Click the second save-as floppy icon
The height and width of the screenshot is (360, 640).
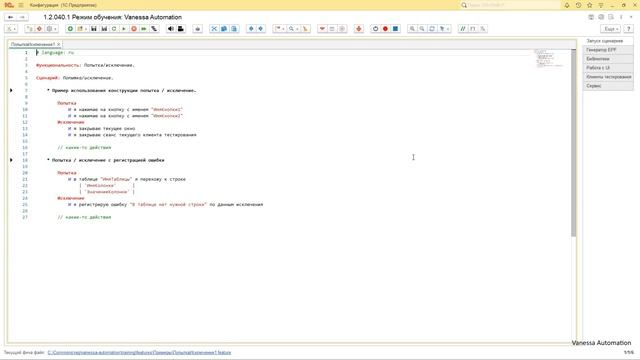(x=104, y=29)
